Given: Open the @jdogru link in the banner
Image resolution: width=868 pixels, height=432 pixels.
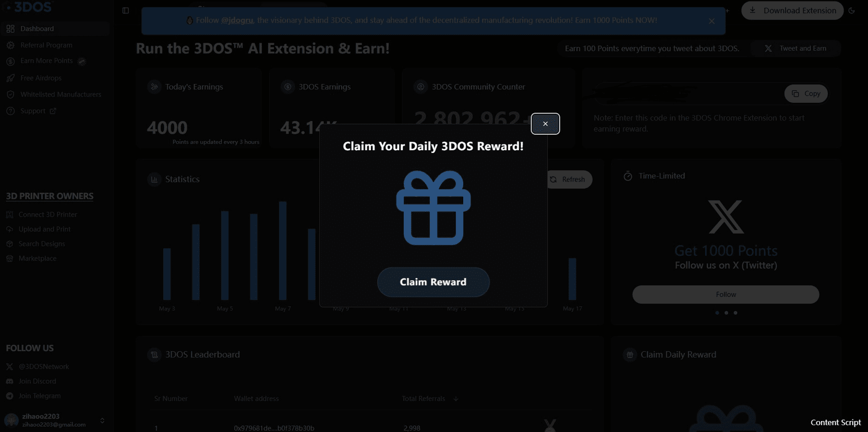Looking at the screenshot, I should point(237,20).
